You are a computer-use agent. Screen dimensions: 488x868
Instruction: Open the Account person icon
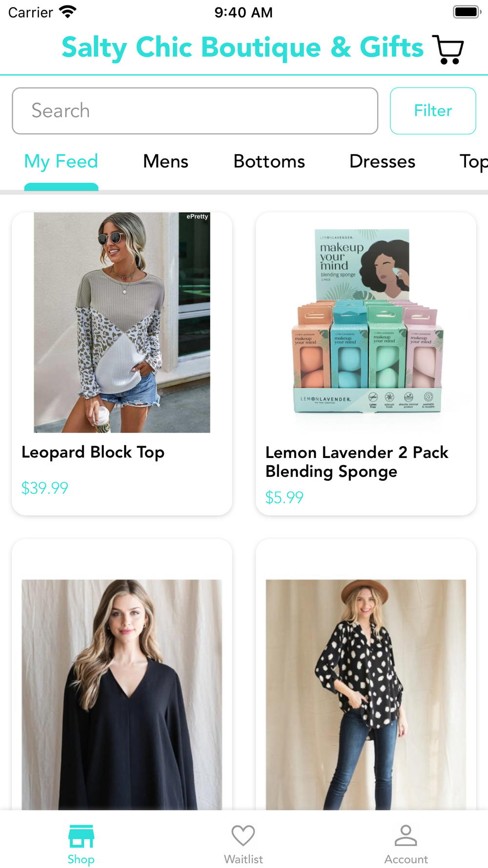tap(406, 835)
